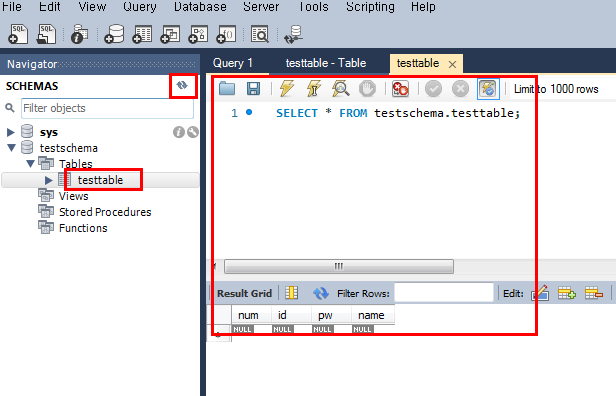Refresh the result grid data

(321, 293)
